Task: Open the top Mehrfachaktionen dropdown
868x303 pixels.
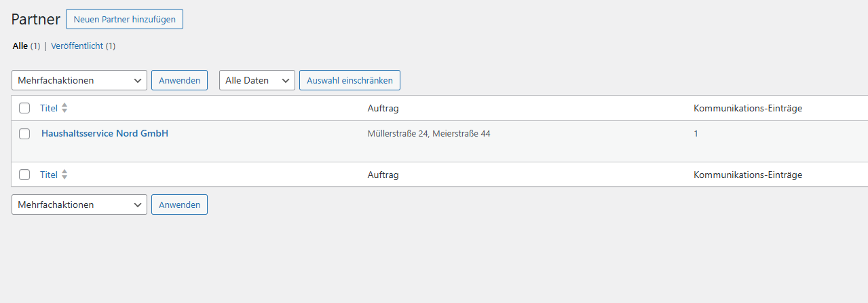Action: [x=79, y=80]
